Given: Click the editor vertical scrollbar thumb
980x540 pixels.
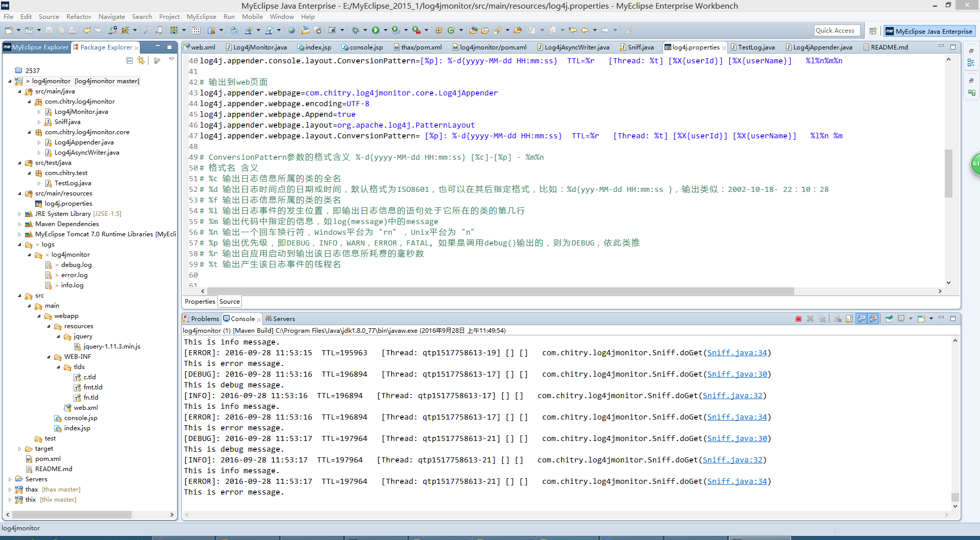Looking at the screenshot, I should 948,174.
